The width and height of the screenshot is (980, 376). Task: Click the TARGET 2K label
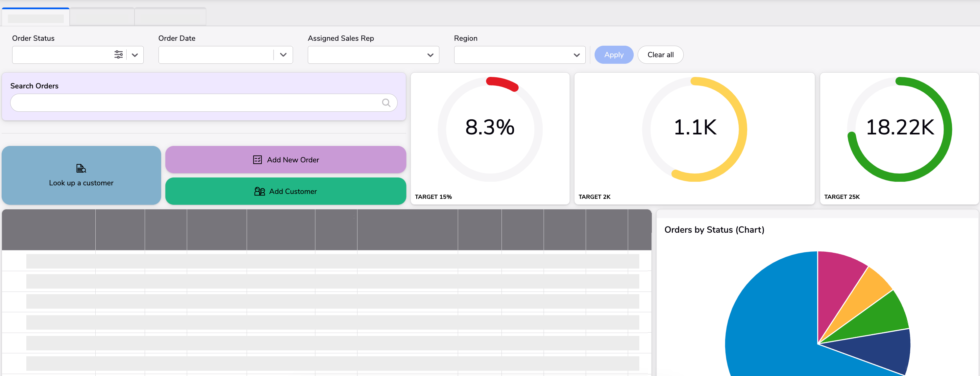pos(594,197)
